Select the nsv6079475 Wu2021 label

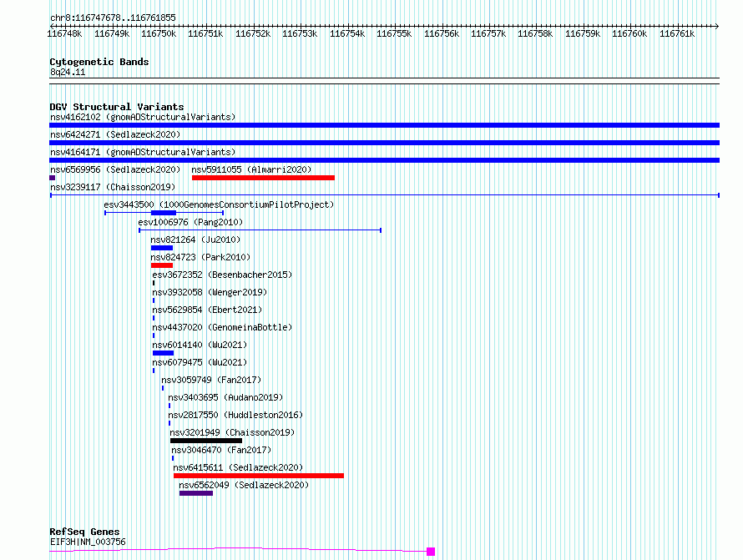[x=200, y=362]
